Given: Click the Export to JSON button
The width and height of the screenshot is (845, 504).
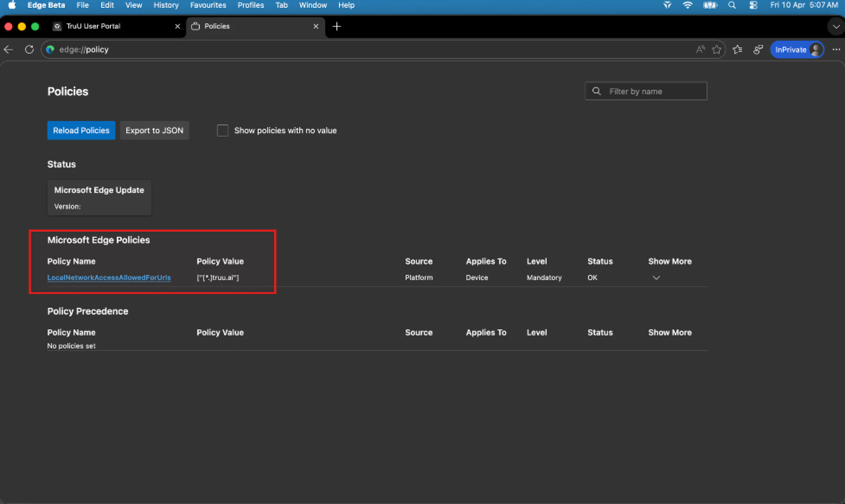Looking at the screenshot, I should [154, 131].
